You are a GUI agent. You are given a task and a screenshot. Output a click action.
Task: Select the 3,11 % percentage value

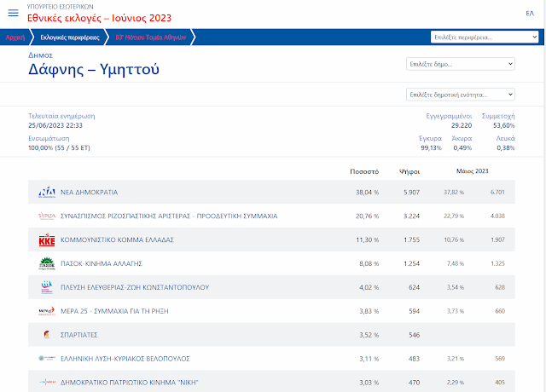(369, 359)
